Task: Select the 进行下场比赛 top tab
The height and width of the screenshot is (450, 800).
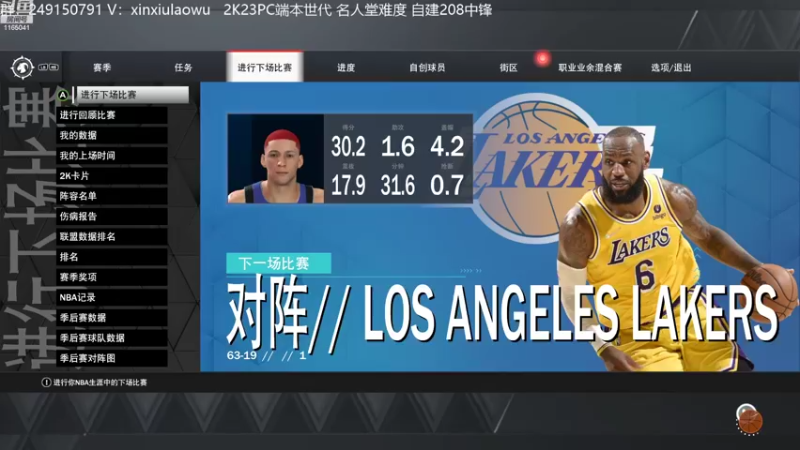Action: (264, 67)
